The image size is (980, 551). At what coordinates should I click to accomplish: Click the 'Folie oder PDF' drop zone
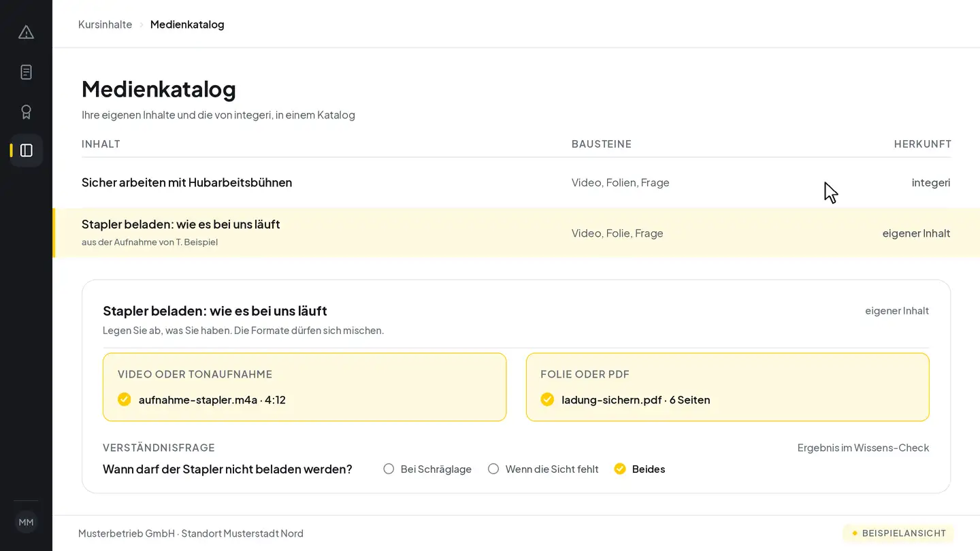[x=728, y=387]
